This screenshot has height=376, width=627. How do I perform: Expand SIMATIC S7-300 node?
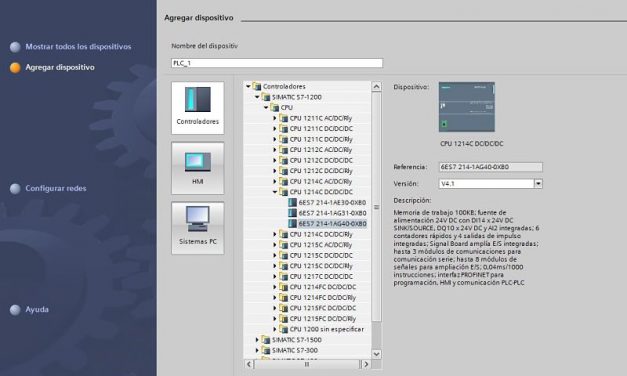point(257,350)
